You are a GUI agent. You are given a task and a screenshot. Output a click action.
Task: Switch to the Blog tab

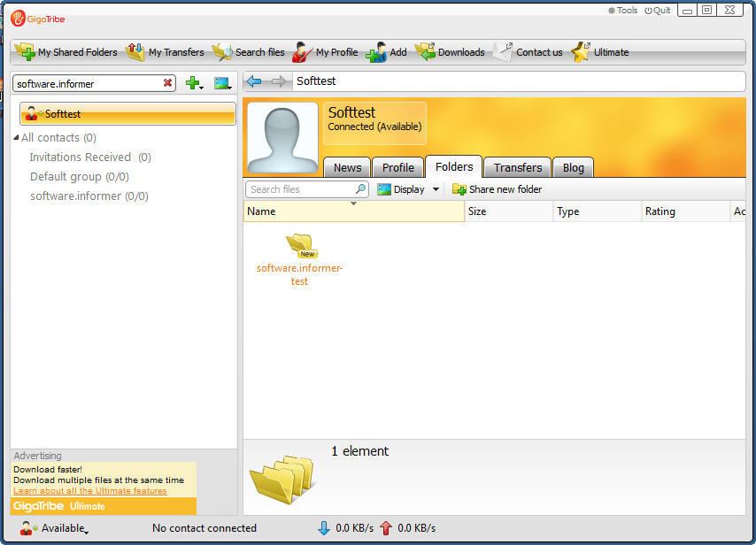[573, 167]
